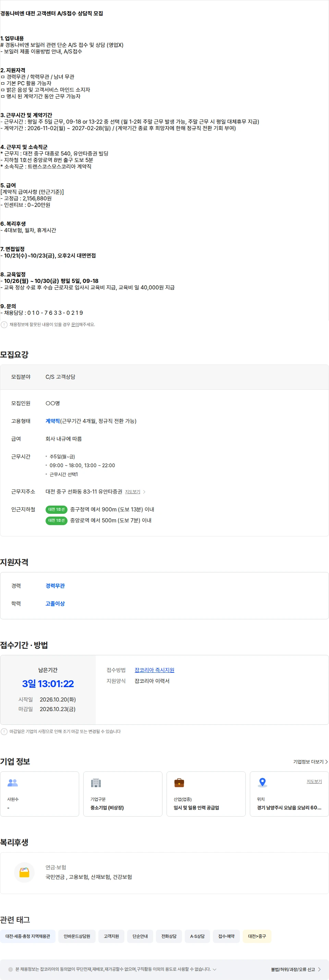Click the 잡코리아 이력서 text
Viewport: 329px width, 980px height.
pos(152,681)
